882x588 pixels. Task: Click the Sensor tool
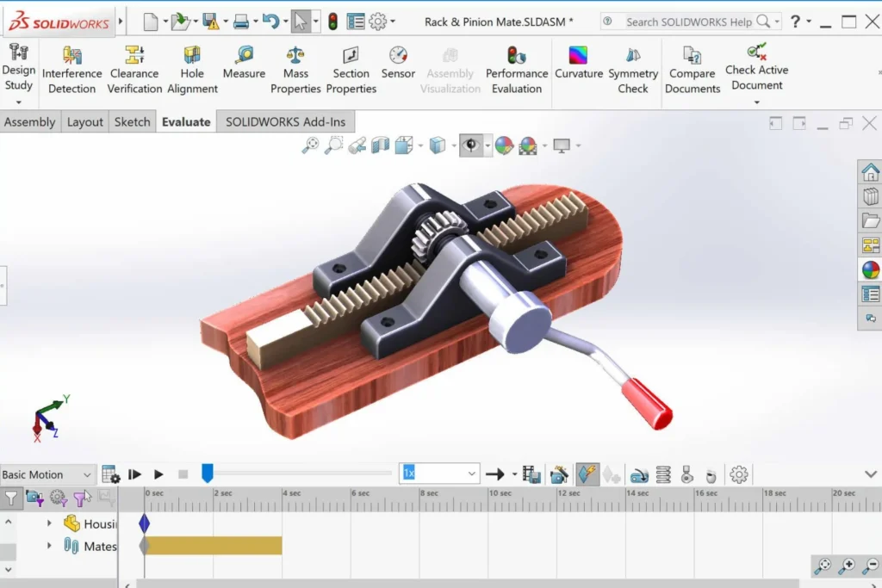(x=398, y=63)
